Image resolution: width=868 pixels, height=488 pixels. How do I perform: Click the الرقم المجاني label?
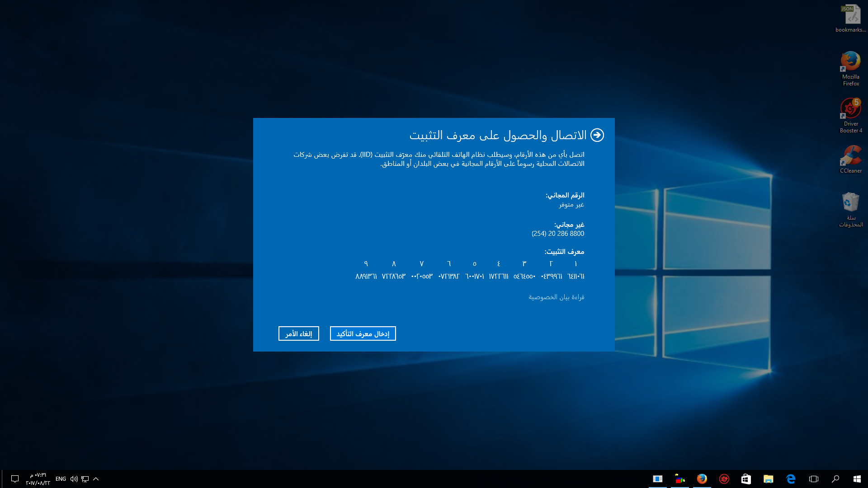(x=565, y=195)
